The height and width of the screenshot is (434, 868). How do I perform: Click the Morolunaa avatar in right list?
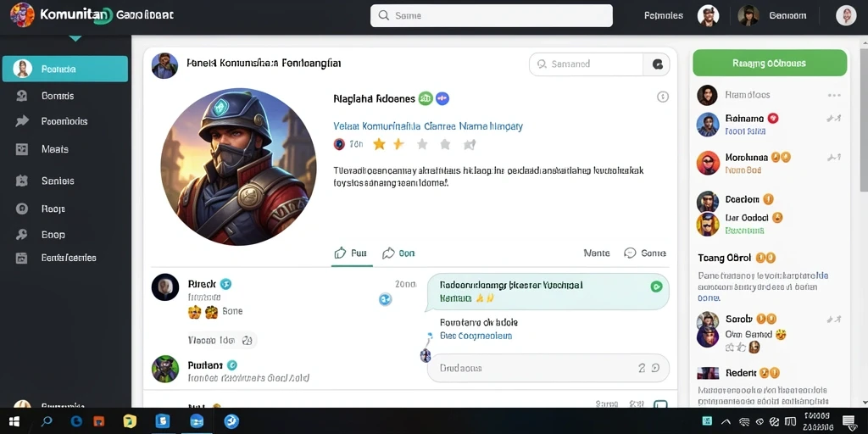(x=708, y=163)
